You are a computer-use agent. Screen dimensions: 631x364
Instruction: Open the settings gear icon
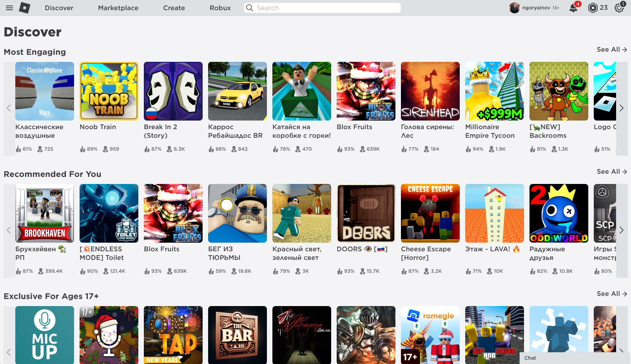[x=619, y=8]
